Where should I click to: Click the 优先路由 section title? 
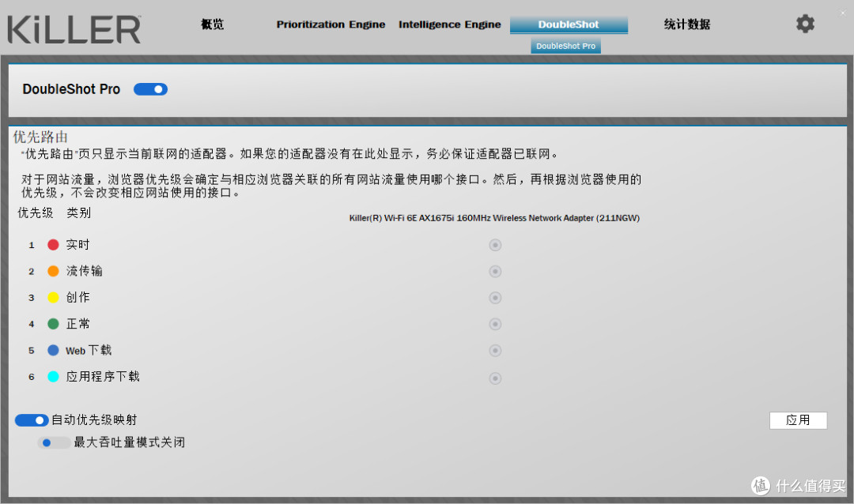pyautogui.click(x=40, y=137)
